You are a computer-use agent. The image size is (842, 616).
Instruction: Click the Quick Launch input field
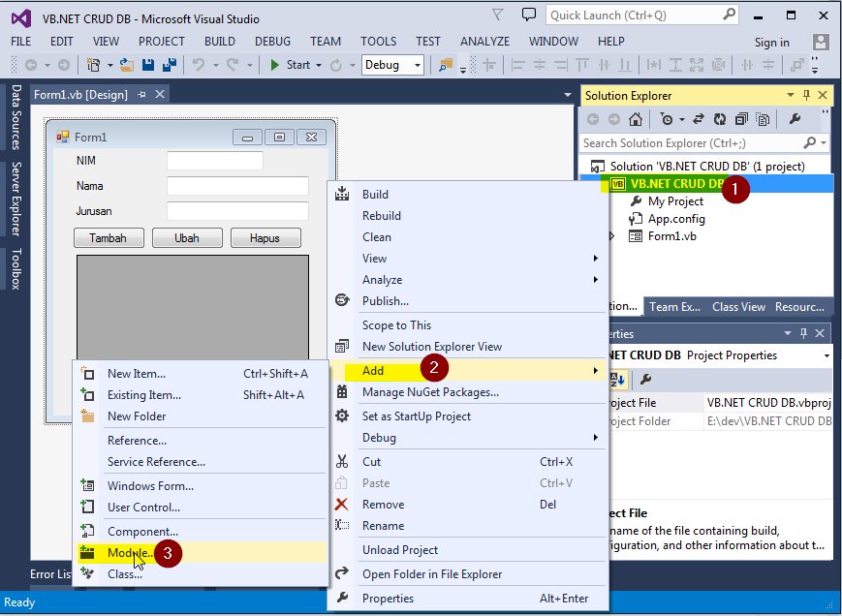[x=634, y=15]
